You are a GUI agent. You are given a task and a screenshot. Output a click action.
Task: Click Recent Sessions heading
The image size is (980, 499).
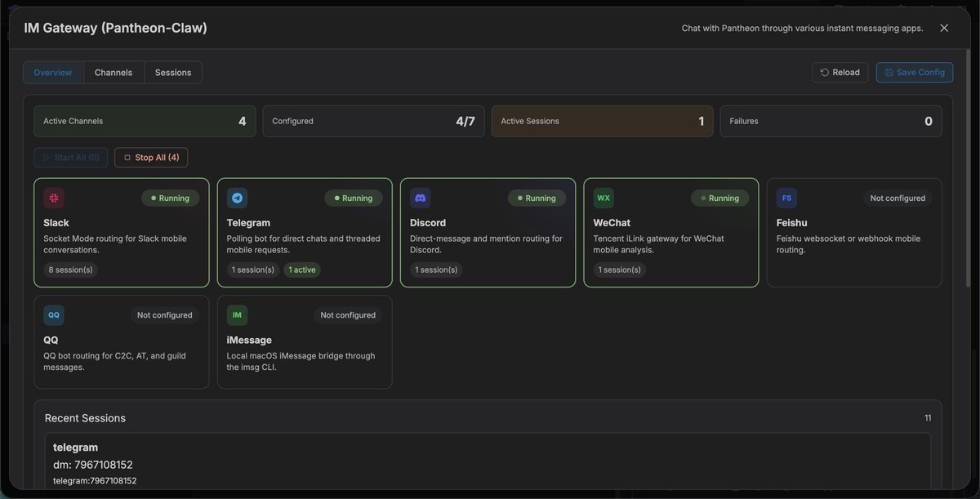pos(85,418)
